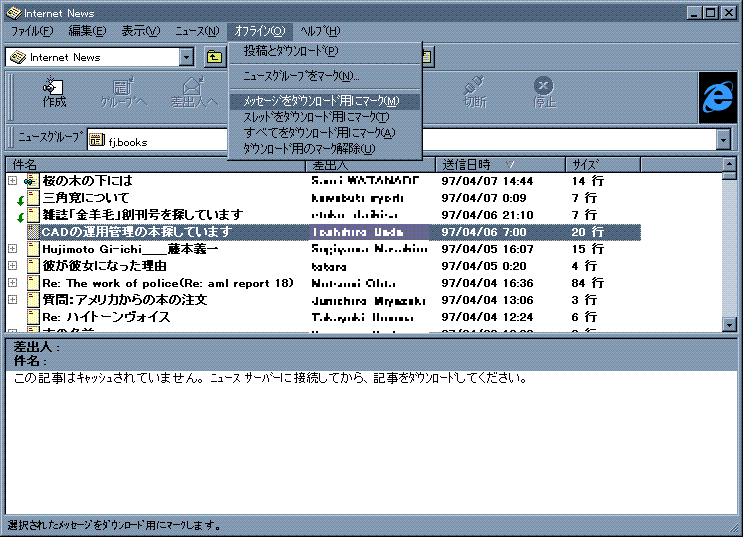
Task: Click sender Junichiro Miyazaki
Action: [368, 300]
